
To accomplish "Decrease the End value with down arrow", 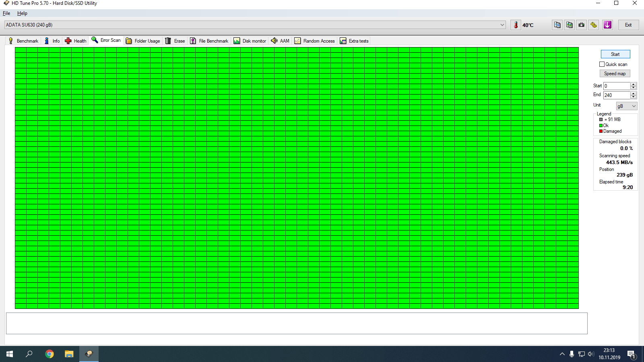I will [634, 97].
